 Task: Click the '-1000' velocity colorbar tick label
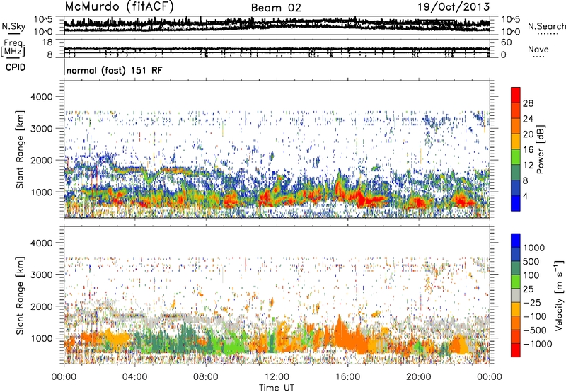[x=538, y=344]
